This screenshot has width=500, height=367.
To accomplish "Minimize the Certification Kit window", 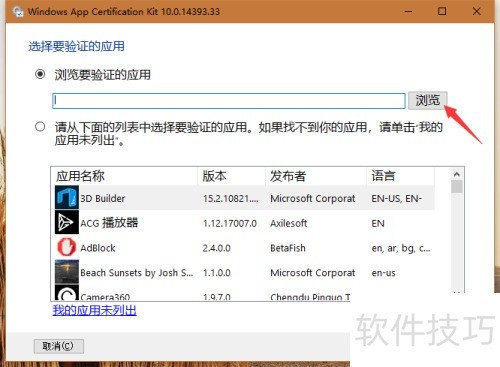I will tap(408, 11).
